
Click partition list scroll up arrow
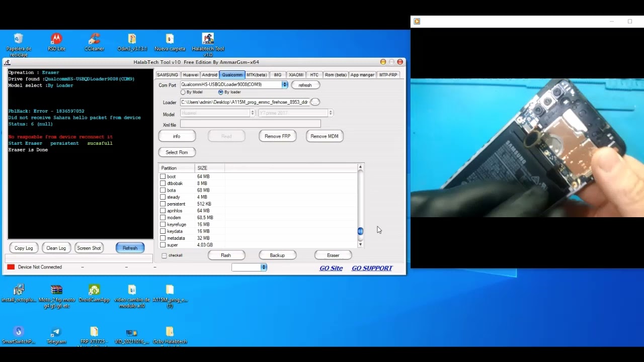point(360,167)
